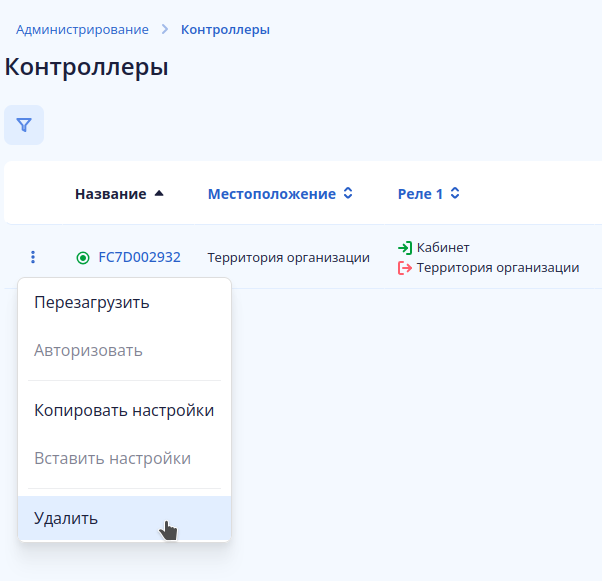Sort by Местоположение using its sort arrows
The width and height of the screenshot is (602, 581).
pyautogui.click(x=348, y=194)
